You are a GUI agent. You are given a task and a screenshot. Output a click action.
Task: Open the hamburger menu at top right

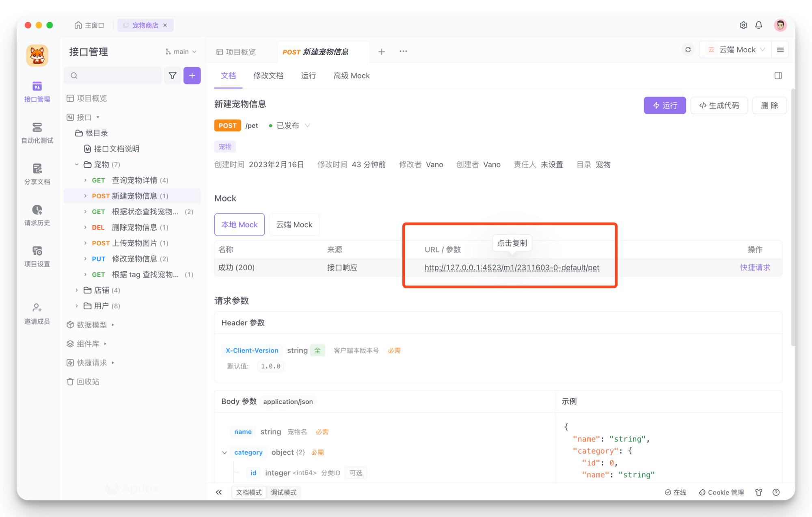(x=780, y=50)
